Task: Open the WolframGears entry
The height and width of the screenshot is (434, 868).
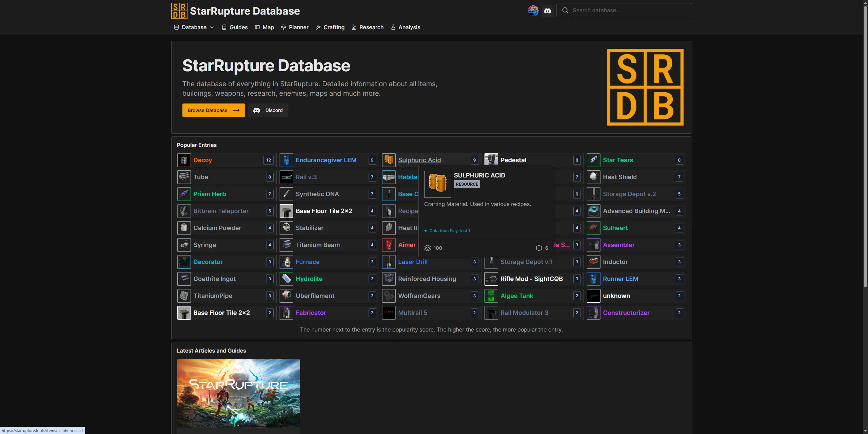Action: pos(431,296)
